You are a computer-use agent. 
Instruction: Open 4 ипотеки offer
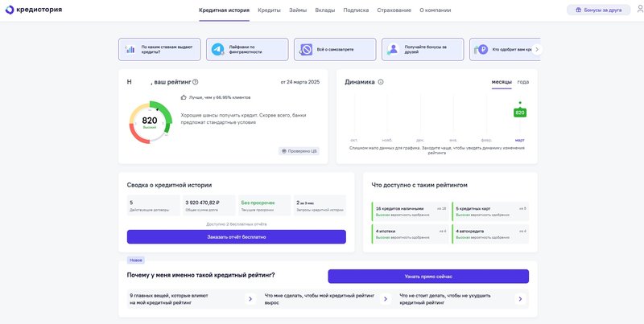click(x=410, y=234)
